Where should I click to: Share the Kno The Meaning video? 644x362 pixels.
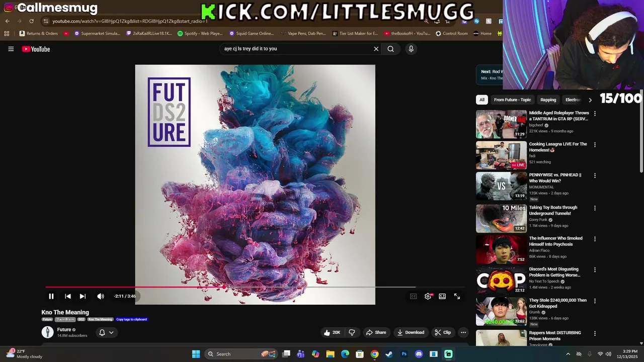tap(376, 332)
